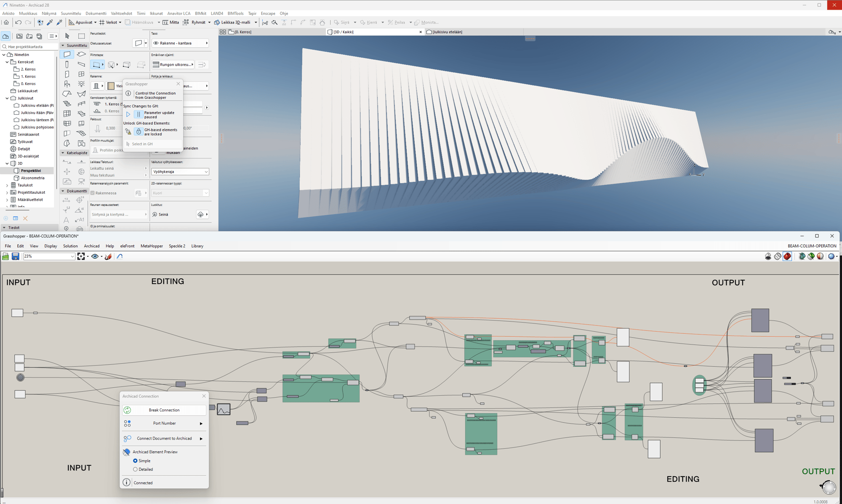This screenshot has height=504, width=842.
Task: Click the Pick Up Parameters eyedropper icon
Action: point(50,22)
